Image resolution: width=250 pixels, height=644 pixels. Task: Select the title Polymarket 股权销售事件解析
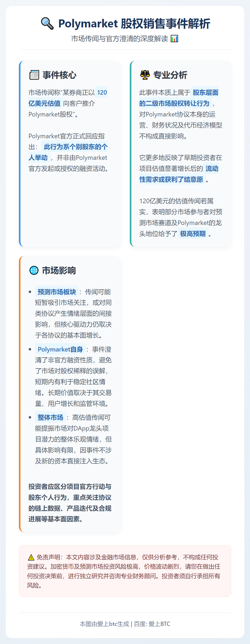coord(134,23)
